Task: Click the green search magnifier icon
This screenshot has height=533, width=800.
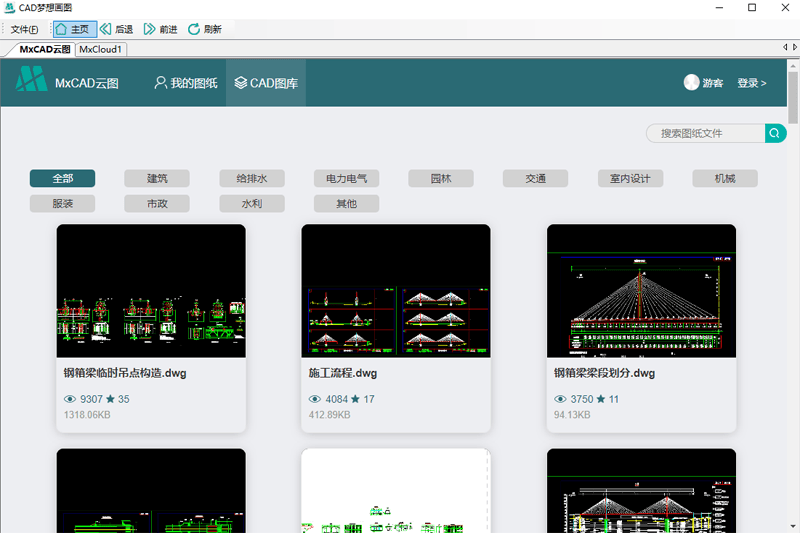Action: click(774, 133)
